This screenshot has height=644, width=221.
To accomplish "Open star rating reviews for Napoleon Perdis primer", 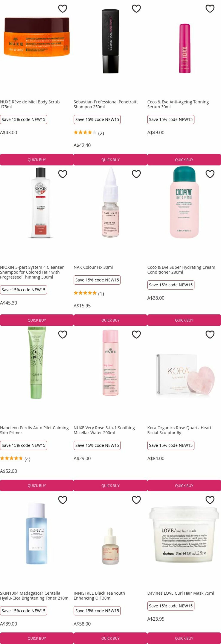I will coord(15,459).
